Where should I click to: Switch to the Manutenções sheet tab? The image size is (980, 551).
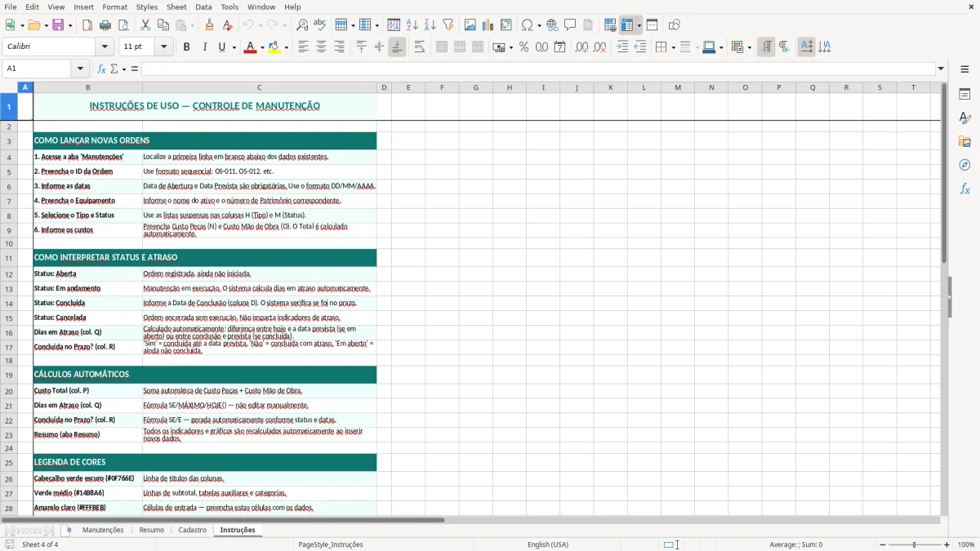103,530
